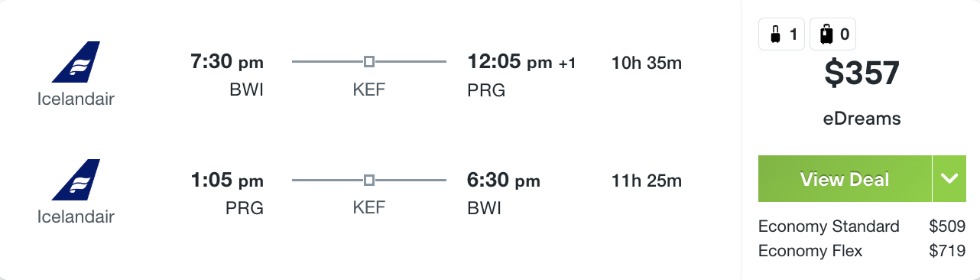Click the 7:30 pm BWI departure time
The image size is (980, 280).
coord(227,61)
